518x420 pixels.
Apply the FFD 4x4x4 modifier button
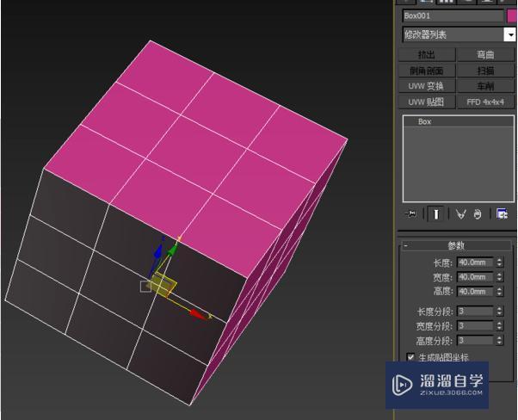[485, 102]
